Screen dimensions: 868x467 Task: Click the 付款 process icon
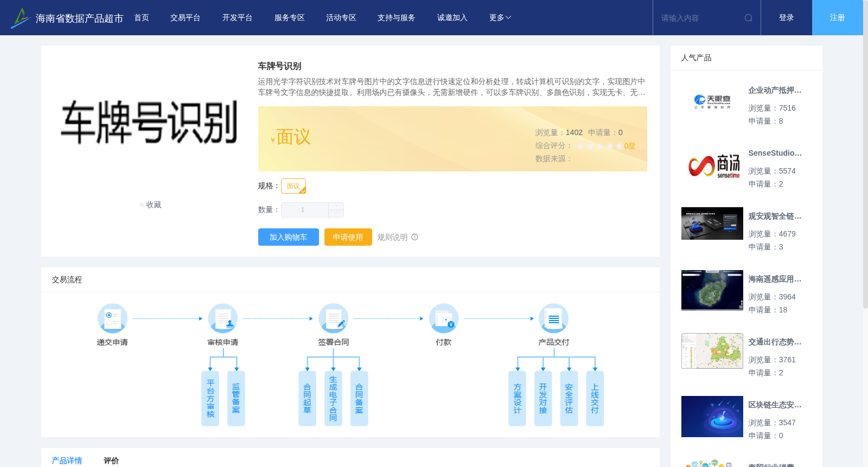pyautogui.click(x=444, y=318)
